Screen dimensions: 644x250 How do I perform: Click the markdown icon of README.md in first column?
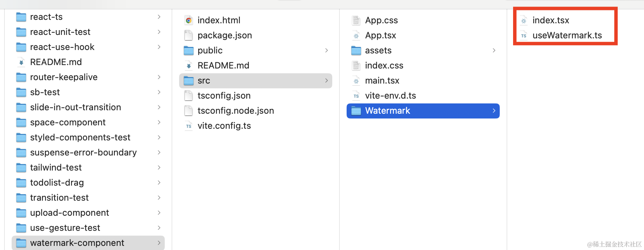point(21,62)
